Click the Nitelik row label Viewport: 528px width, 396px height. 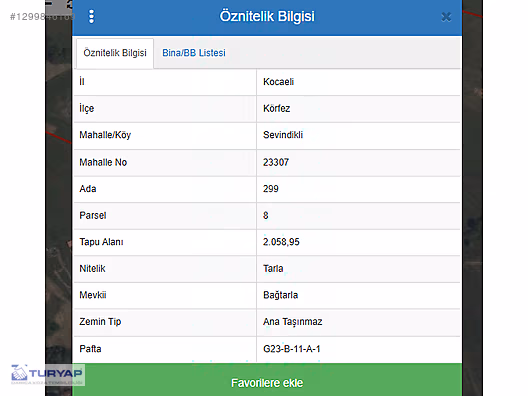coord(92,268)
